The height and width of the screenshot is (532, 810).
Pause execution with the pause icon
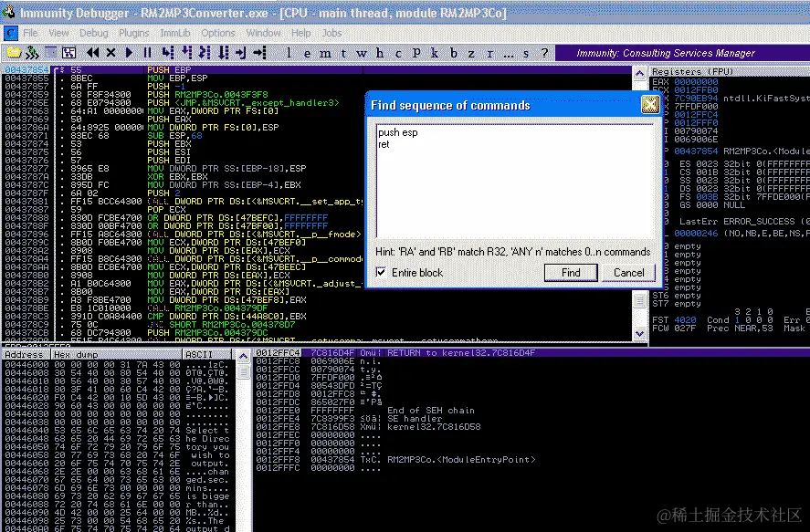click(x=148, y=53)
